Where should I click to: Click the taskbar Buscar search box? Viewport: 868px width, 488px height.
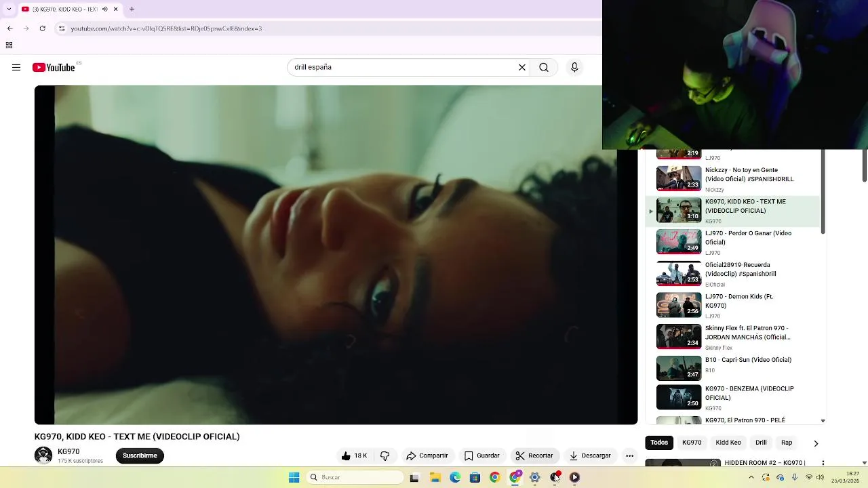tap(354, 477)
